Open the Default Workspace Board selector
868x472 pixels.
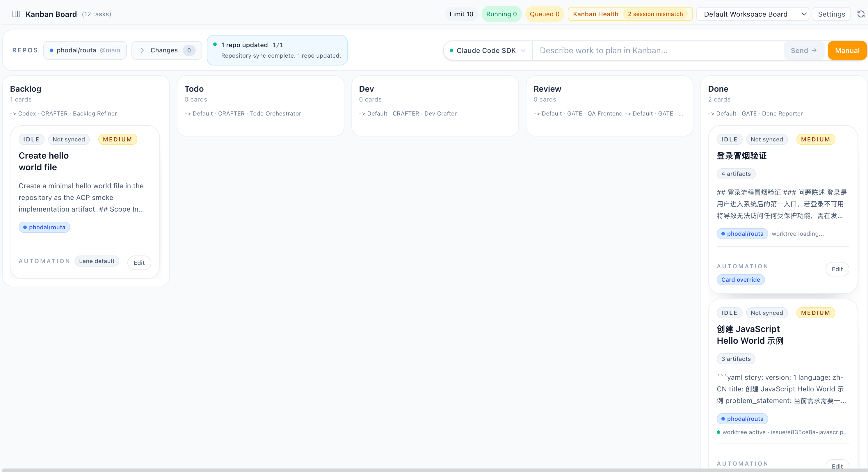(x=753, y=14)
